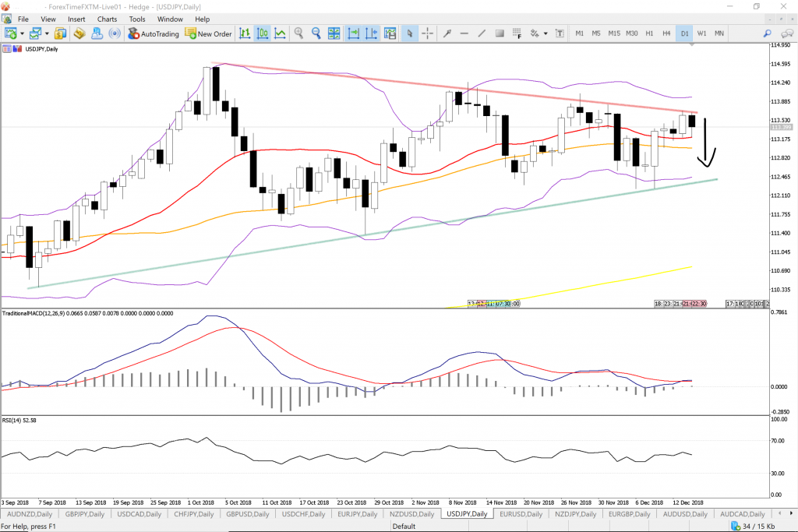Select the crosshair cursor tool
The image size is (798, 532).
tap(428, 33)
